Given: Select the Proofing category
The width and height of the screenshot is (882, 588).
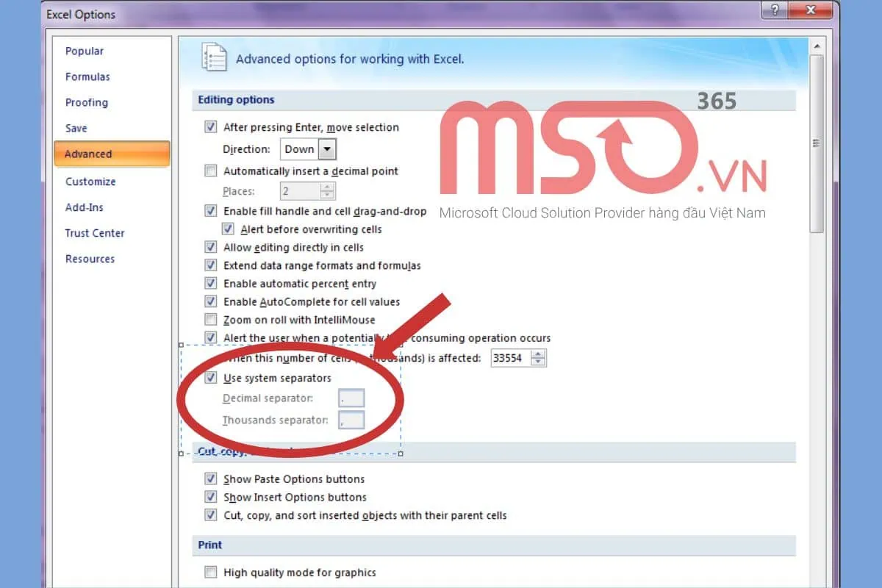Looking at the screenshot, I should click(87, 103).
